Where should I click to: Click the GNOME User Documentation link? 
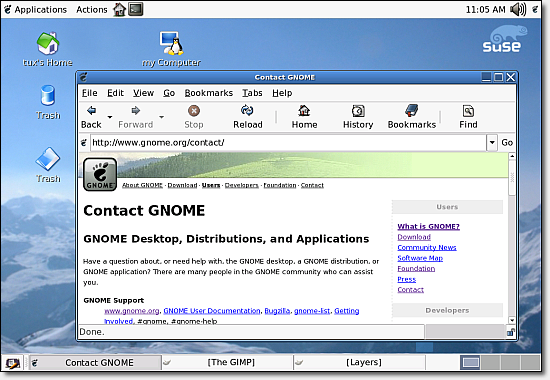(x=212, y=311)
